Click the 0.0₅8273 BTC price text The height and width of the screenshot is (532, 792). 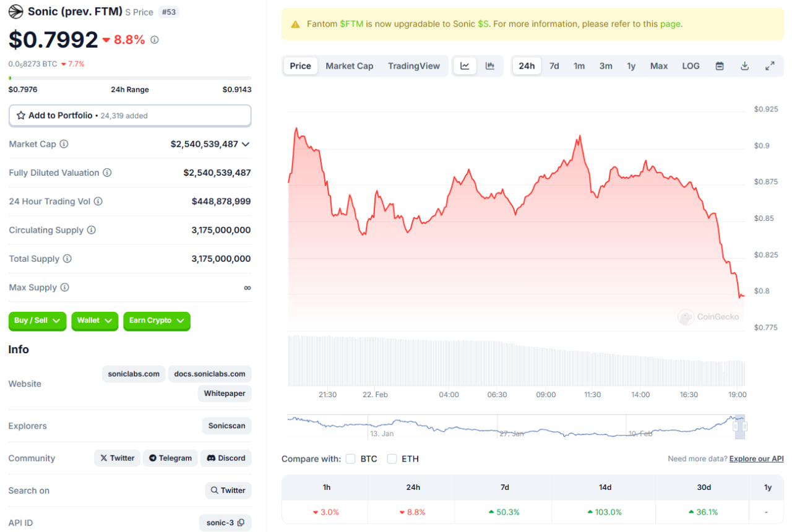33,64
